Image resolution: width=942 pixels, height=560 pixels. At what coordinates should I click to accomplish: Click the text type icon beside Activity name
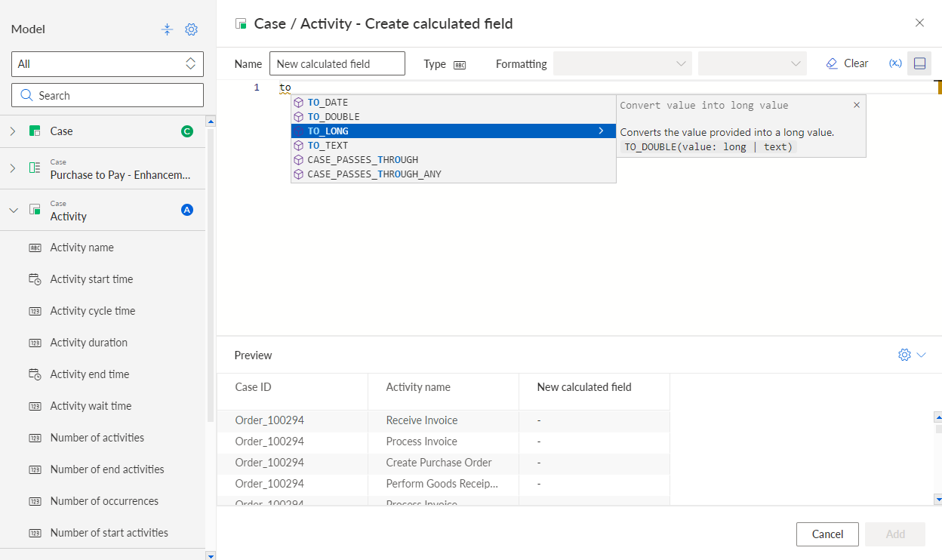click(35, 248)
